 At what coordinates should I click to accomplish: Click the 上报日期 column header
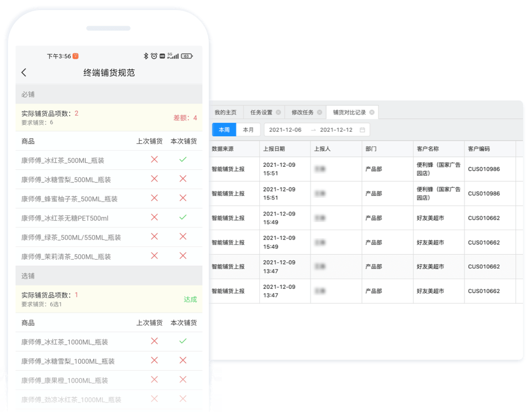click(274, 149)
